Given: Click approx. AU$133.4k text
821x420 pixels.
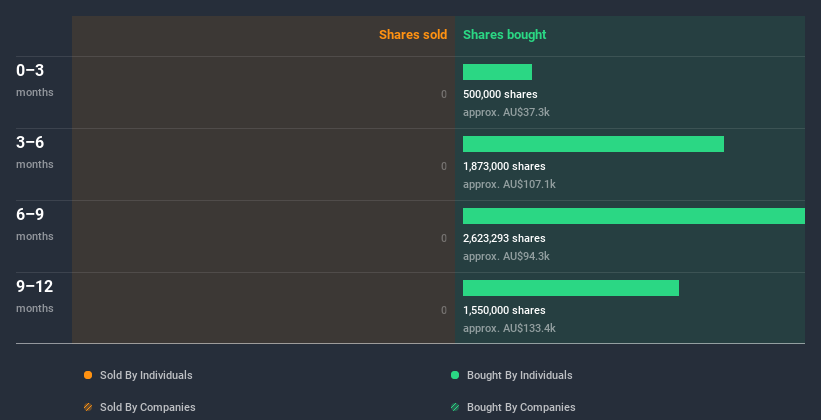Looking at the screenshot, I should [x=509, y=328].
